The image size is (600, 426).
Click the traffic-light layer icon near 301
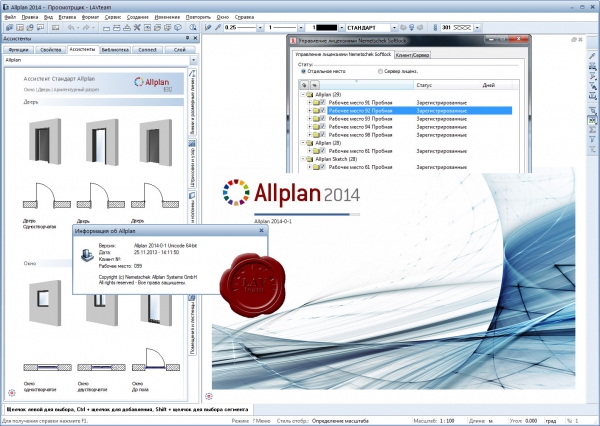pyautogui.click(x=435, y=28)
